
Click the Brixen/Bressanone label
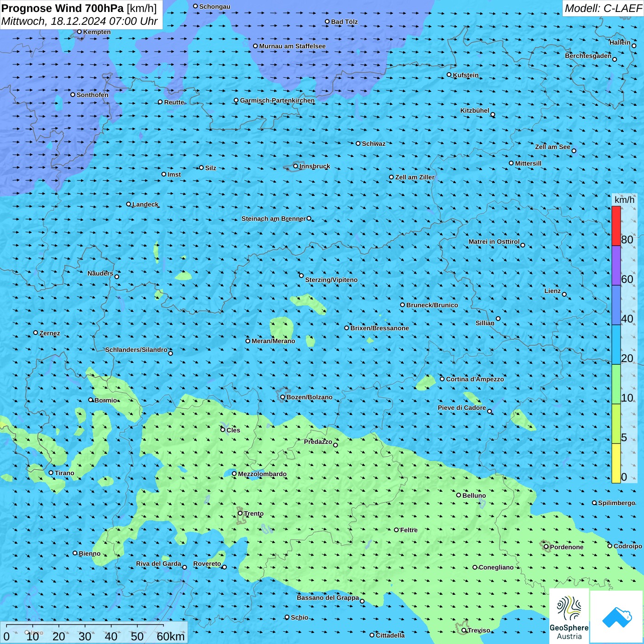point(379,328)
